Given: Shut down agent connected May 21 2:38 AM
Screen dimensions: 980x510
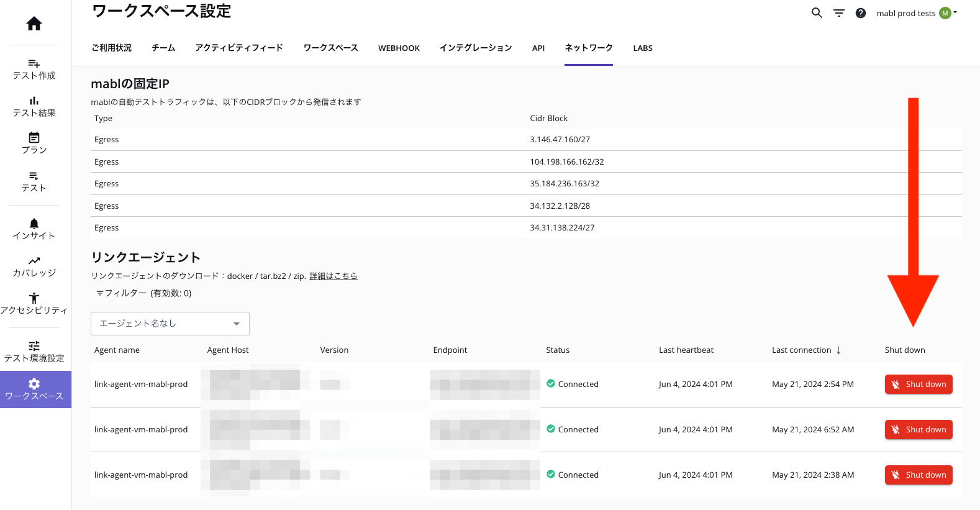Looking at the screenshot, I should click(x=919, y=475).
